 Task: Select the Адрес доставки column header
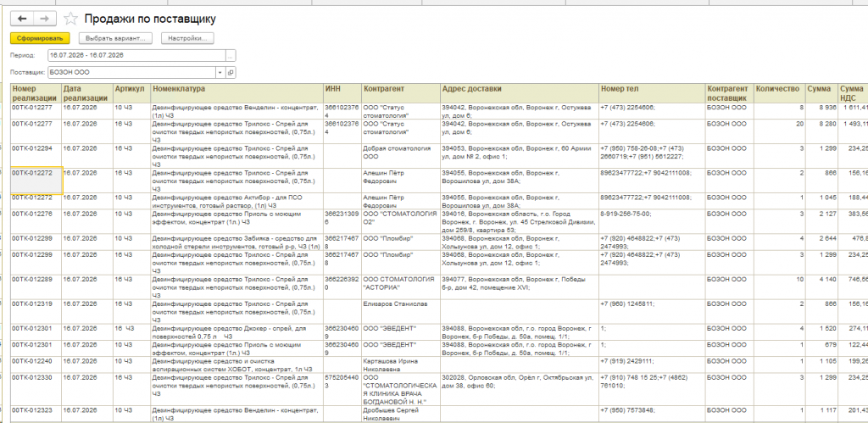pos(520,93)
